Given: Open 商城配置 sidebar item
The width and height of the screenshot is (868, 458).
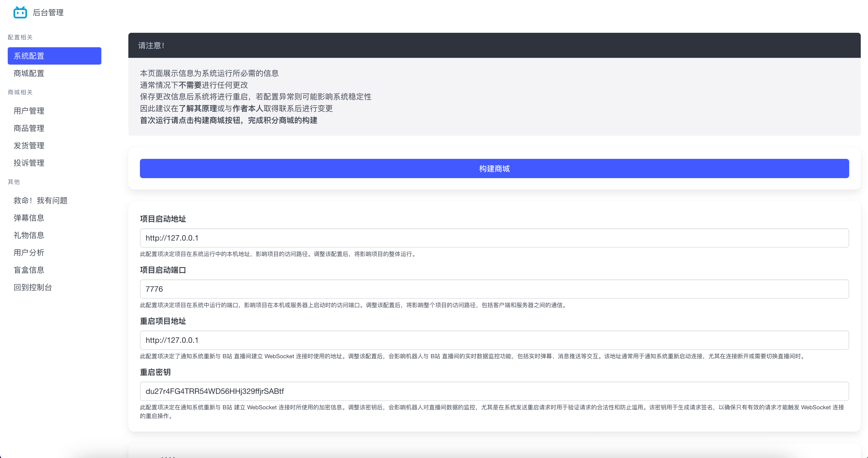Looking at the screenshot, I should pyautogui.click(x=29, y=73).
